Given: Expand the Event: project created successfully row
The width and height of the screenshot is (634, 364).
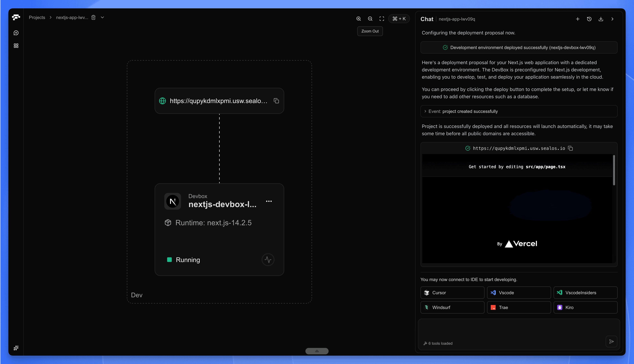Looking at the screenshot, I should click(519, 111).
